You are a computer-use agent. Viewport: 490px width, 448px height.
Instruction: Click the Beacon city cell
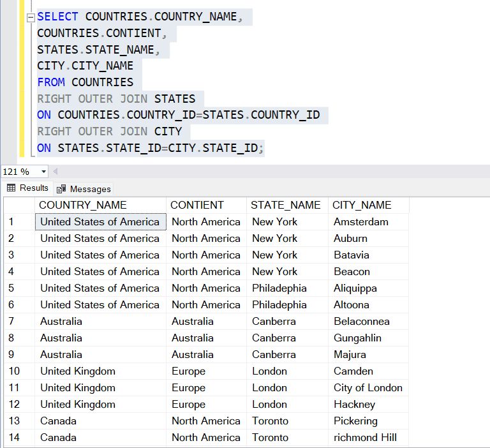click(368, 271)
